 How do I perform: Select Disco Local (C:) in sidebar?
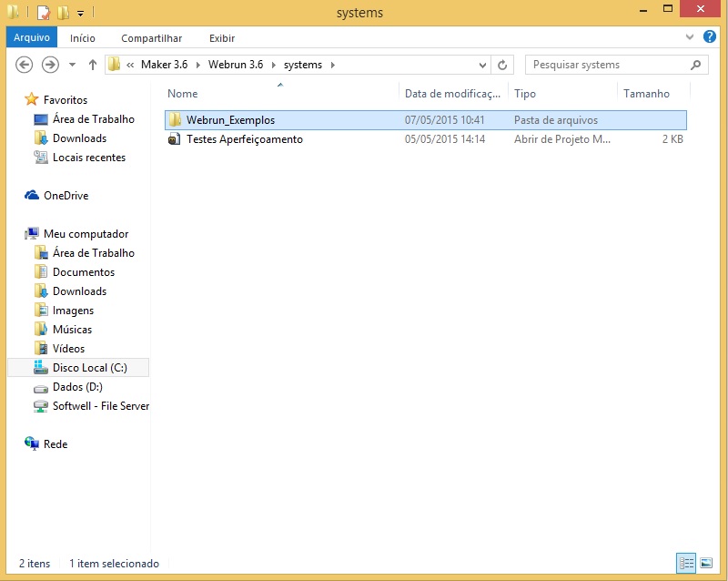89,368
